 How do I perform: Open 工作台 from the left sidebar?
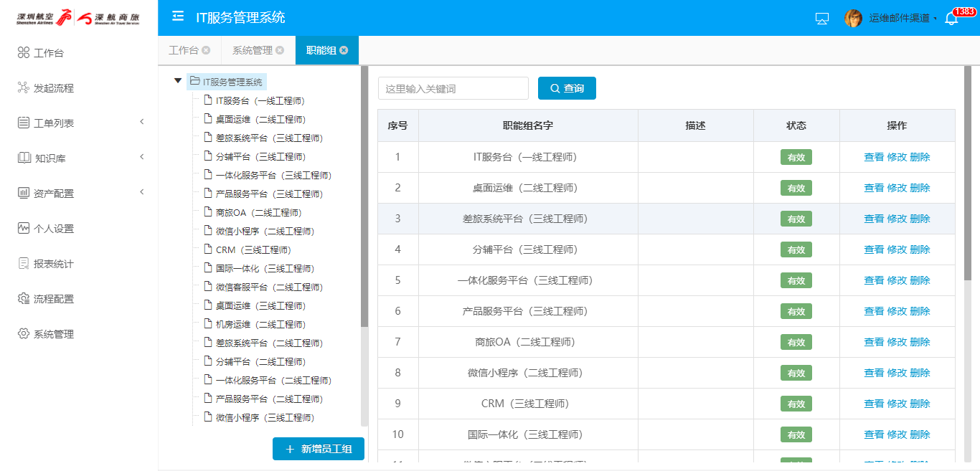point(48,53)
